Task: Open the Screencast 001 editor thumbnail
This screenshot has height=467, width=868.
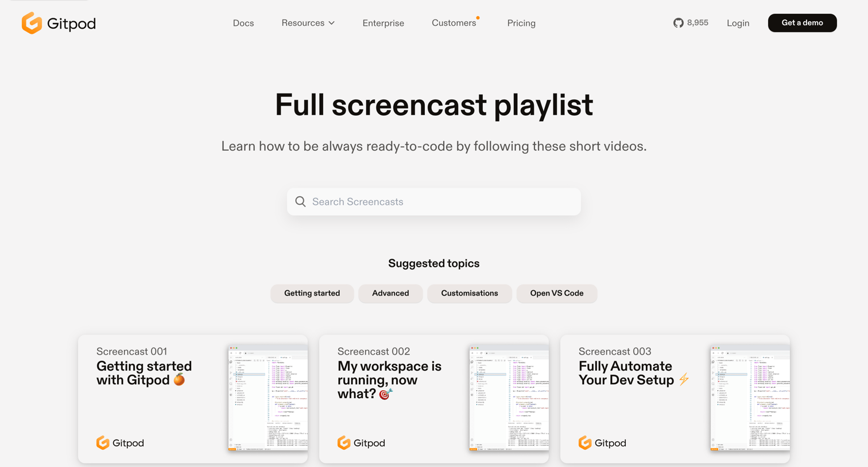Action: [x=268, y=398]
